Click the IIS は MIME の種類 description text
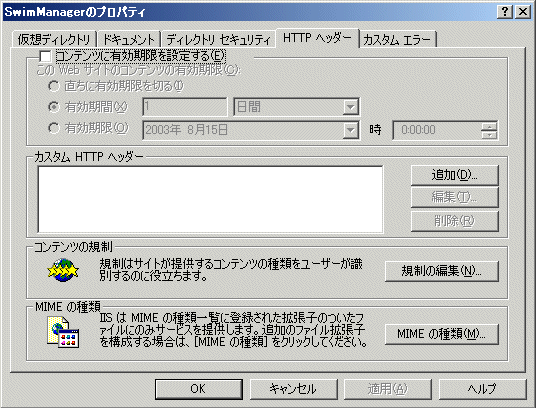The height and width of the screenshot is (408, 536). coord(233,330)
